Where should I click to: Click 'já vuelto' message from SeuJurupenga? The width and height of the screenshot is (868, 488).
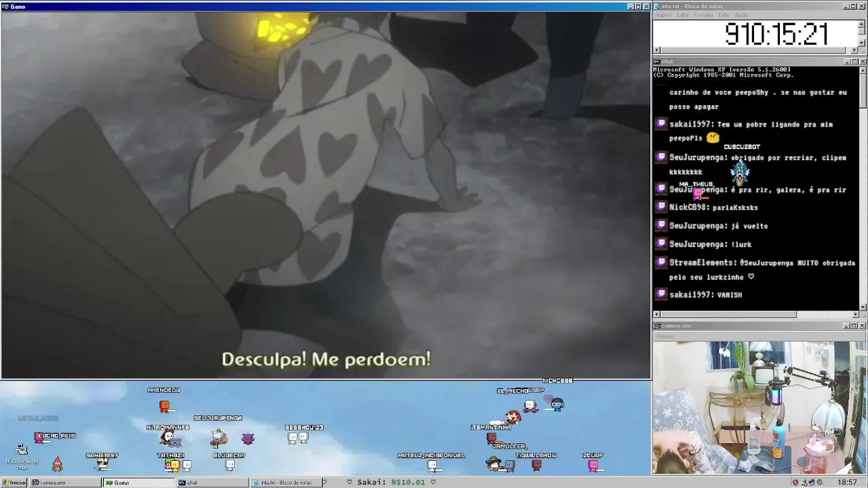749,226
